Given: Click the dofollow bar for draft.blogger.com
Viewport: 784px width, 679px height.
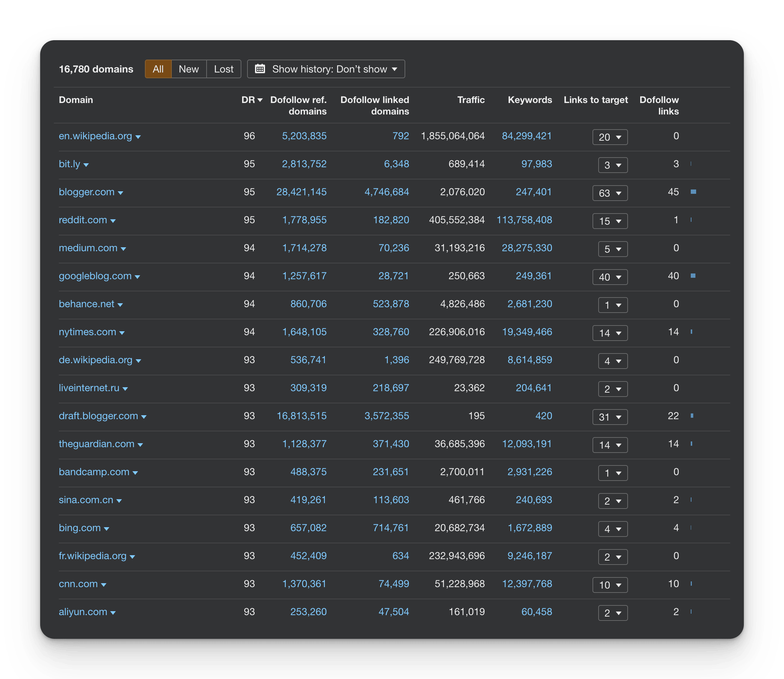Looking at the screenshot, I should pos(692,416).
